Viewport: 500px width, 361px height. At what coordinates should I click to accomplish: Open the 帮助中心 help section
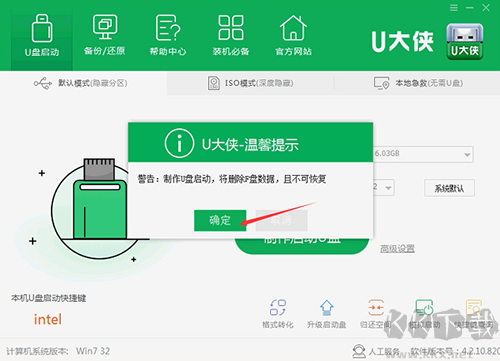(x=168, y=36)
